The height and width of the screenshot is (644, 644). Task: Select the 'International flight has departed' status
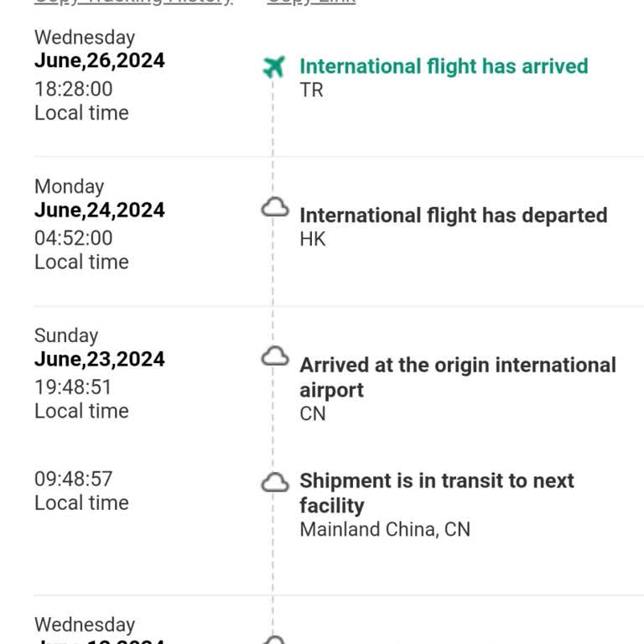453,216
